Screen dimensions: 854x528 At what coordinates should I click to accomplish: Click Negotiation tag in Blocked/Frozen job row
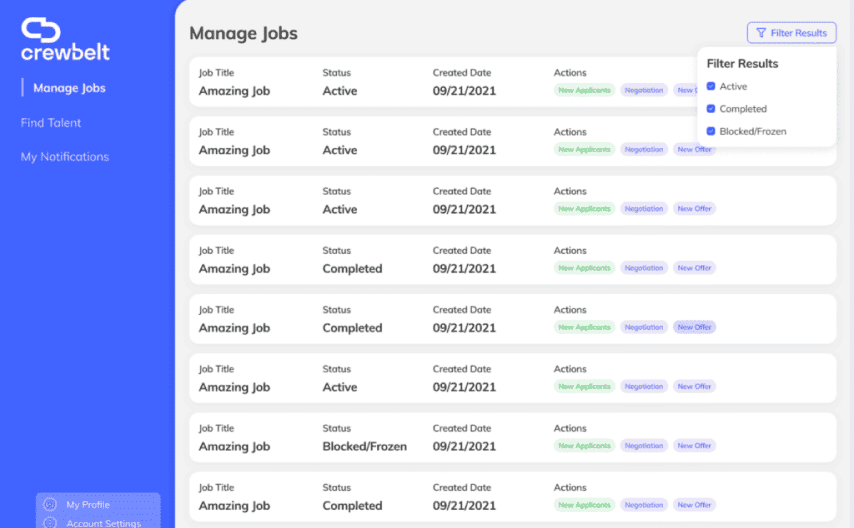click(x=643, y=446)
